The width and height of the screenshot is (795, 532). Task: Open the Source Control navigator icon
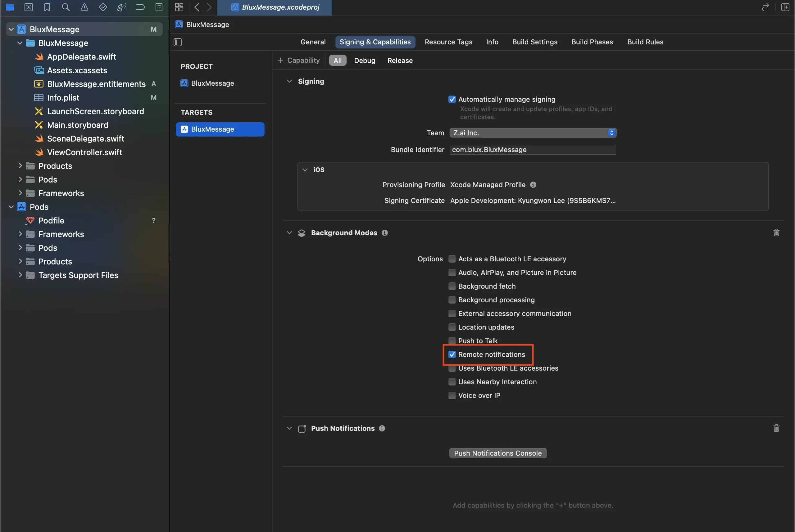29,7
